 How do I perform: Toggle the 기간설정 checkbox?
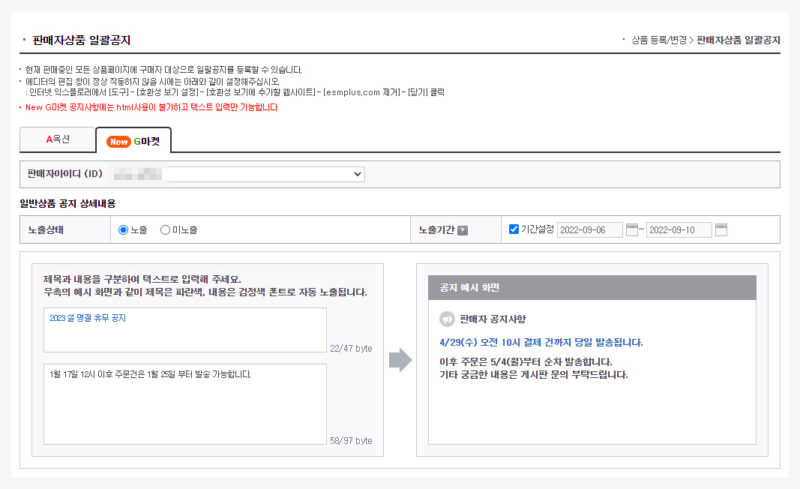(514, 229)
